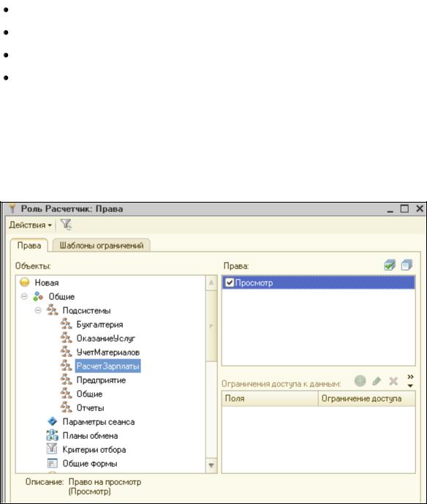Click the РасчетЗарплаты subsystem icon

click(x=66, y=366)
